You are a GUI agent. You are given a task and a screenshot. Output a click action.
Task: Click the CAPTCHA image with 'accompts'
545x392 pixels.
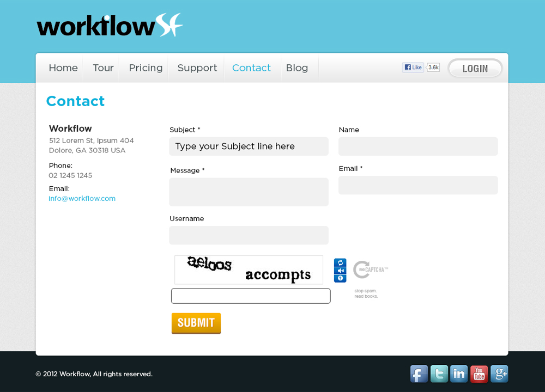[x=249, y=270]
